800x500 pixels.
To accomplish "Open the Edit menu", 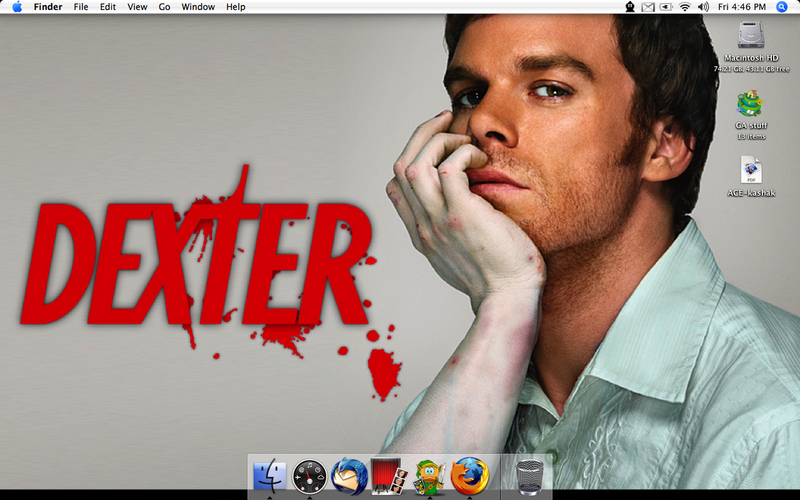I will pos(108,7).
